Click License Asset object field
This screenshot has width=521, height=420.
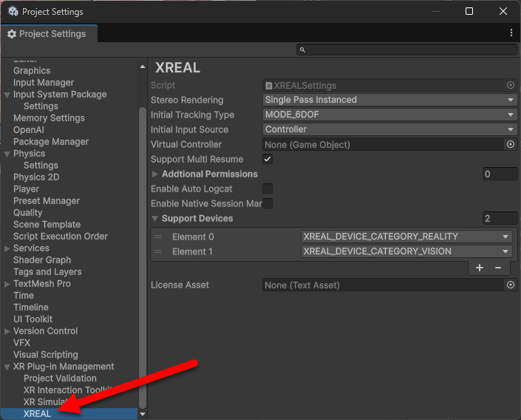[384, 285]
